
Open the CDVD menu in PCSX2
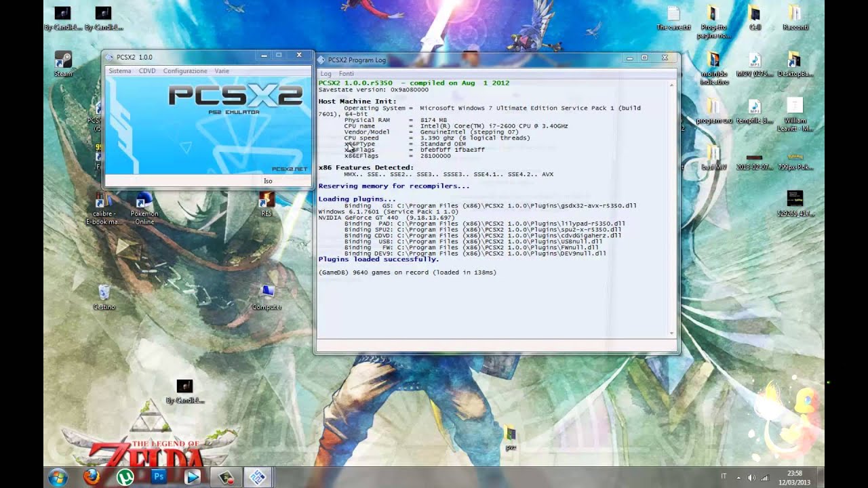(147, 71)
